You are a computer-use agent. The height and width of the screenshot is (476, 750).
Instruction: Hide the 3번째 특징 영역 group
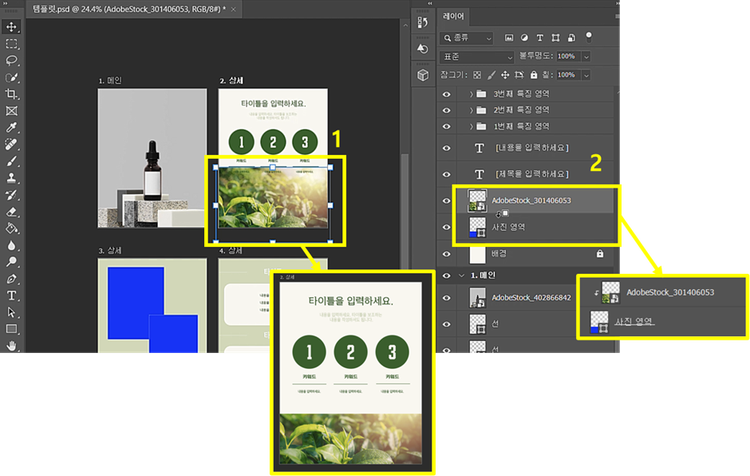pyautogui.click(x=446, y=94)
